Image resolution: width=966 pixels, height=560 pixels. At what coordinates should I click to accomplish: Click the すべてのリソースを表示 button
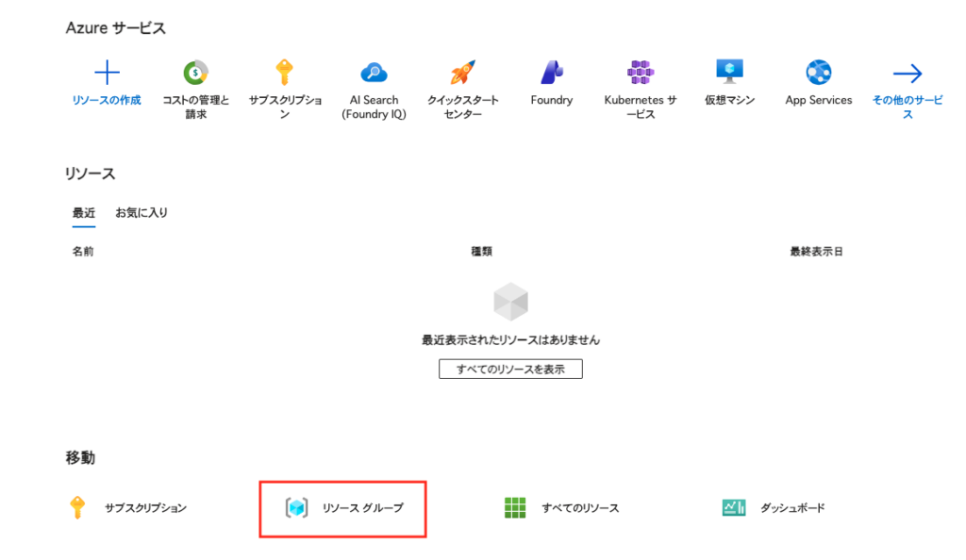coord(510,370)
